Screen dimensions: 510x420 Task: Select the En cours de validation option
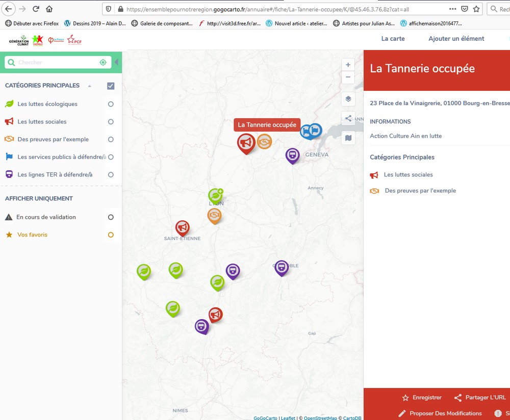[111, 217]
